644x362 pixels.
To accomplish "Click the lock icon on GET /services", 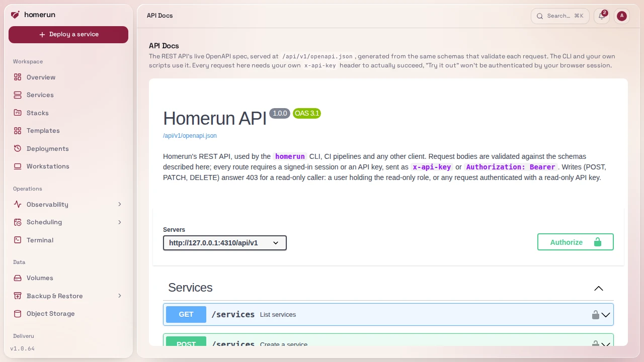I will 595,315.
